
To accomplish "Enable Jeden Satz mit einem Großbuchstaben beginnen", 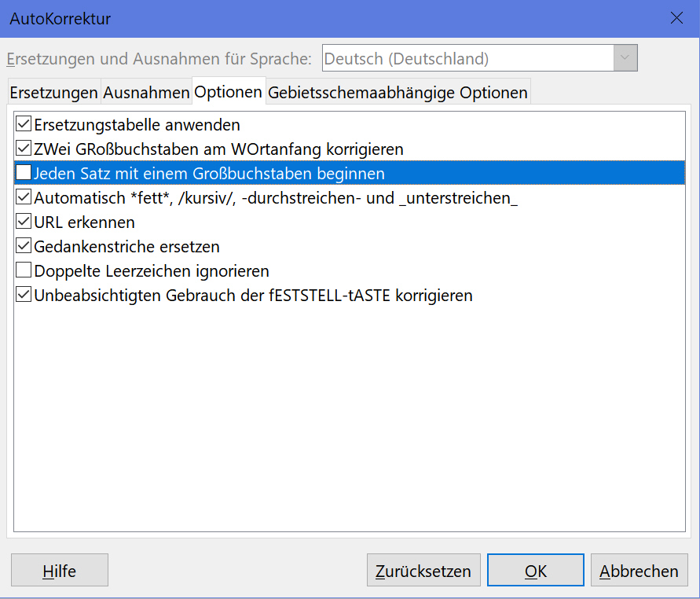I will [24, 173].
